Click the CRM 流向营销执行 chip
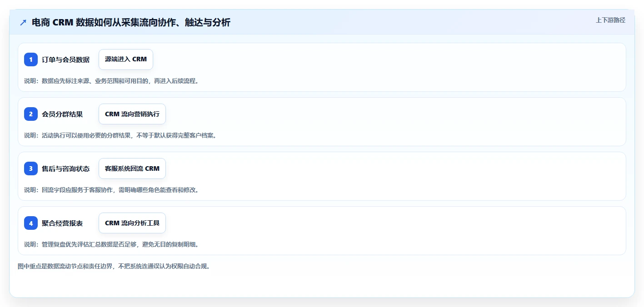The image size is (644, 307). (x=132, y=114)
